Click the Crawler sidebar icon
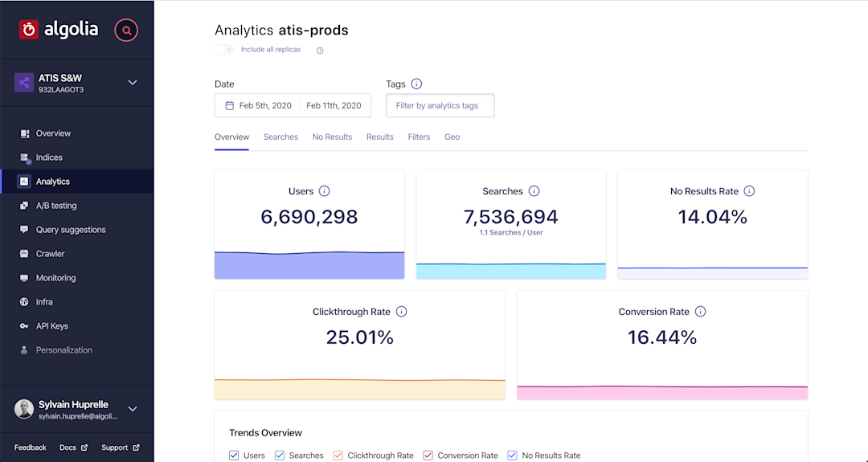Screen dimensions: 868x462 pos(24,254)
